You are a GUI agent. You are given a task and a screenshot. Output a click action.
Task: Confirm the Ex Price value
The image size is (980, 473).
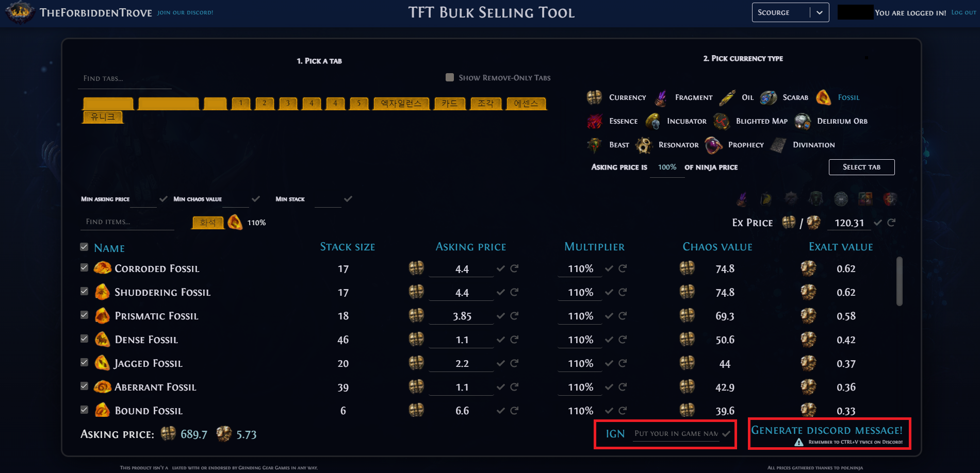[878, 223]
